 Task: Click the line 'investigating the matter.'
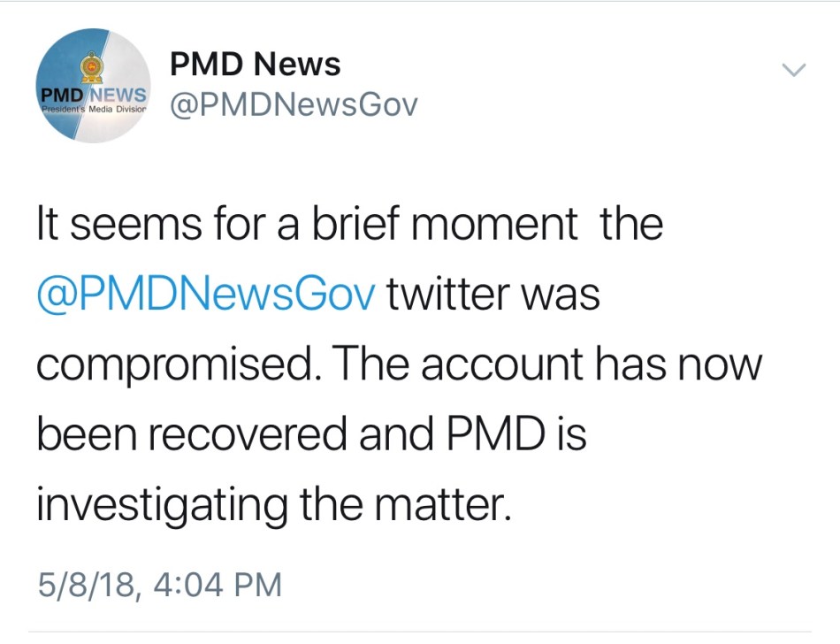tap(273, 503)
